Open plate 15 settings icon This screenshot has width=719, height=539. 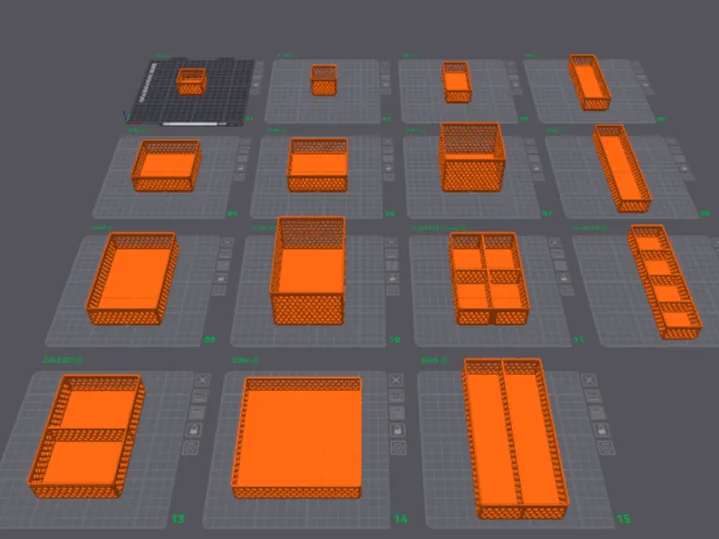606,447
